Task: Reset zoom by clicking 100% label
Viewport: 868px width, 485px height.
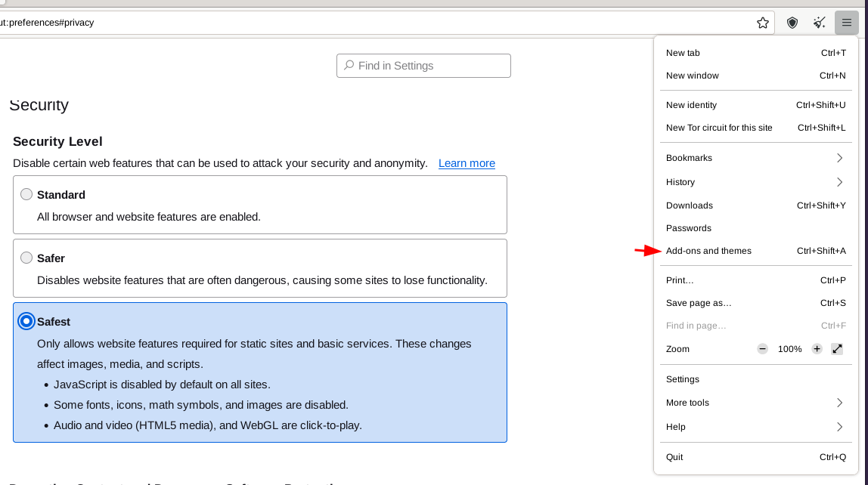Action: (x=789, y=349)
